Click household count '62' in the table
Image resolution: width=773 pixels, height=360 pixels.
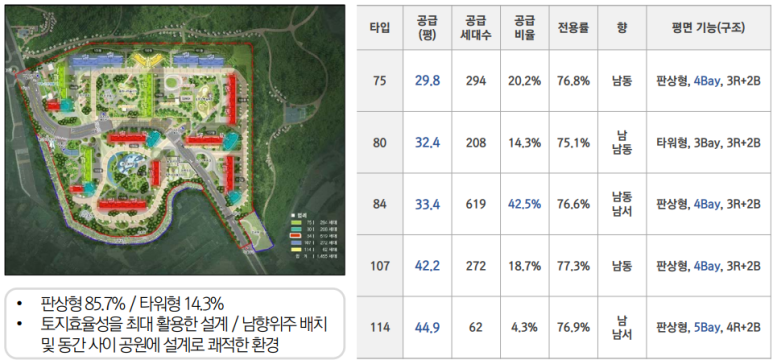[x=476, y=327]
